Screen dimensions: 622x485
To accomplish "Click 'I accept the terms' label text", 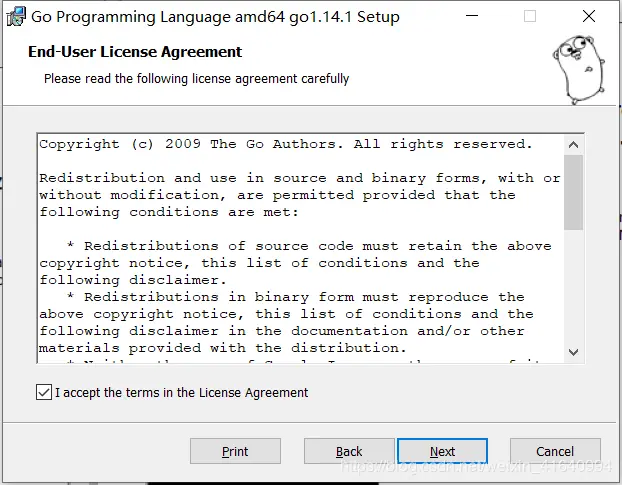I will coord(181,392).
